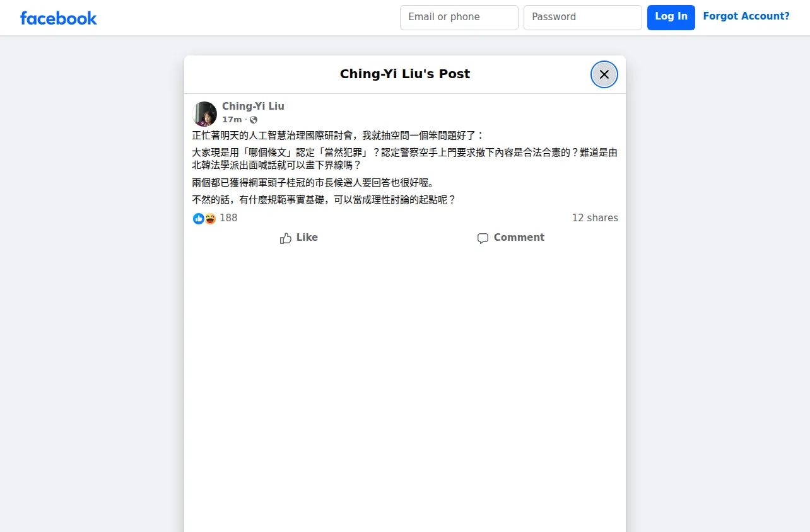This screenshot has height=532, width=810.
Task: Click the last paragraph starting 不然的話
Action: coord(324,200)
